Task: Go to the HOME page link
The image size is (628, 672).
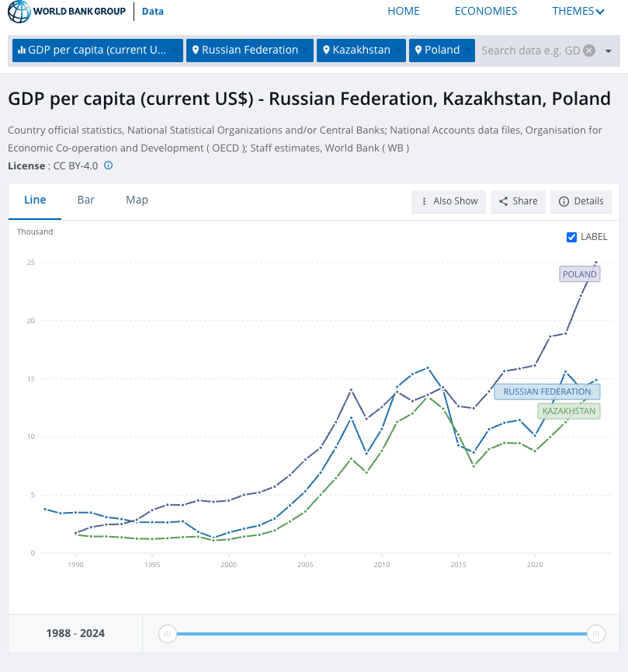Action: click(403, 11)
